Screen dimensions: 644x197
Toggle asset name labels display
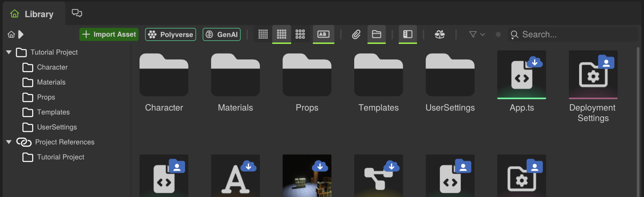[323, 34]
